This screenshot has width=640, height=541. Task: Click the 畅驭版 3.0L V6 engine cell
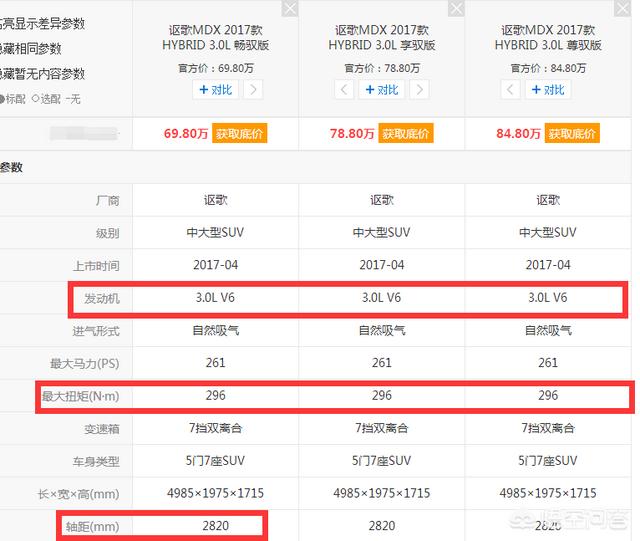click(216, 298)
